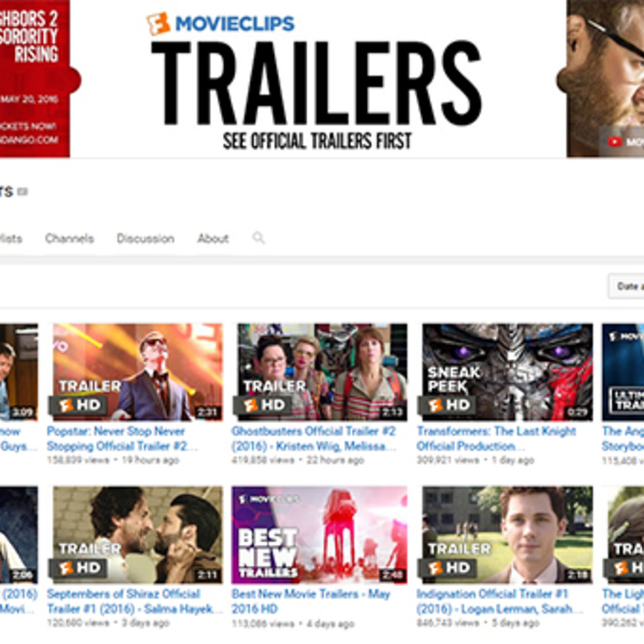Open Septembers of Shiraz trailer thumbnail

tap(138, 535)
